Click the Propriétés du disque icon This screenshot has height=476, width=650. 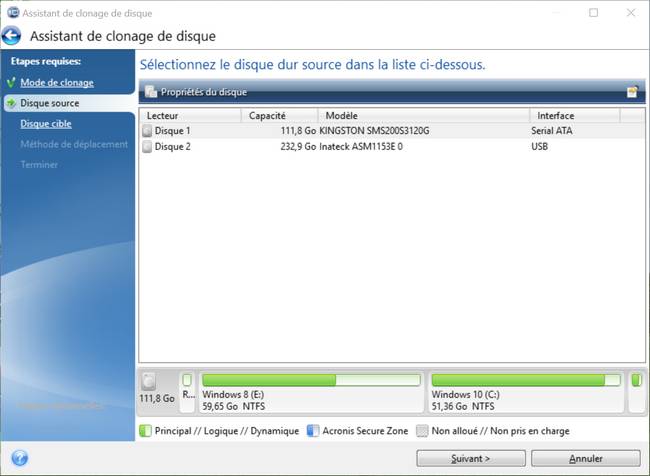[151, 92]
